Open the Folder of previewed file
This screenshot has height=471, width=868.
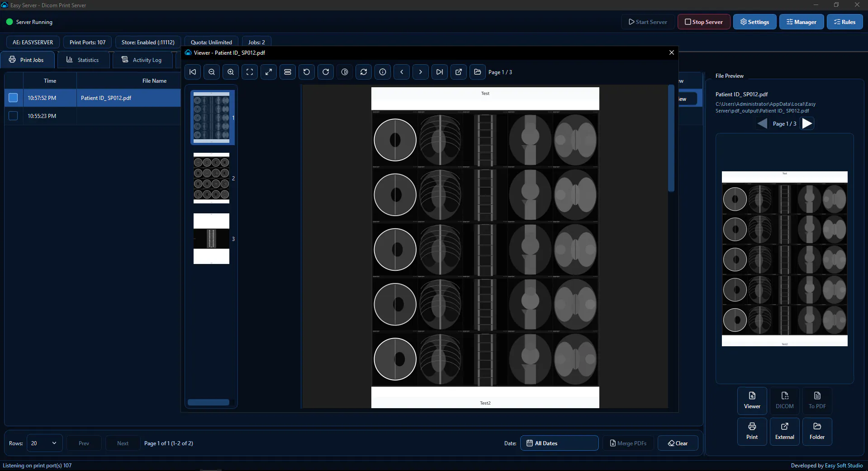pos(817,431)
